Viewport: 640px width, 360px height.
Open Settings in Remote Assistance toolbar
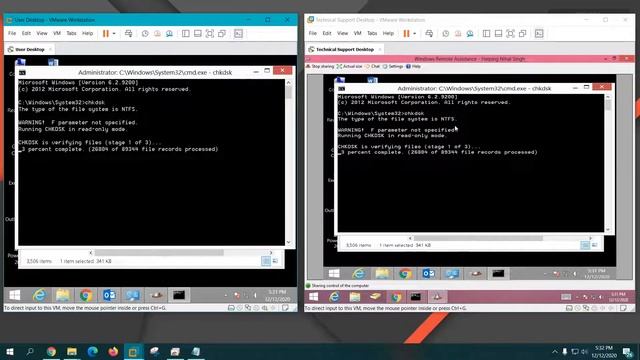point(393,66)
